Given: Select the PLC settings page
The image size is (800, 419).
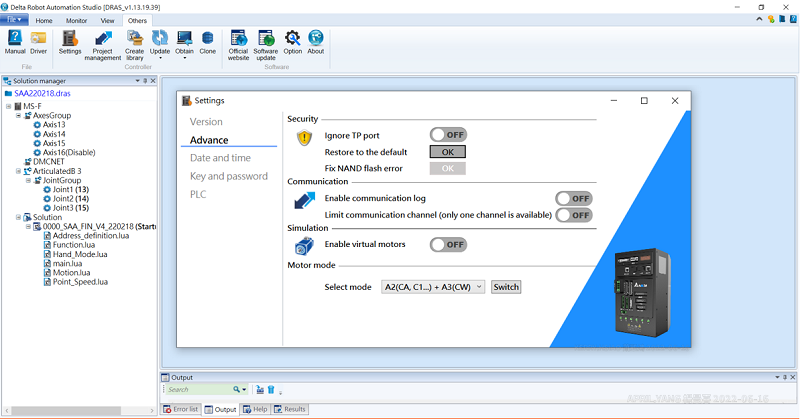Looking at the screenshot, I should [198, 194].
